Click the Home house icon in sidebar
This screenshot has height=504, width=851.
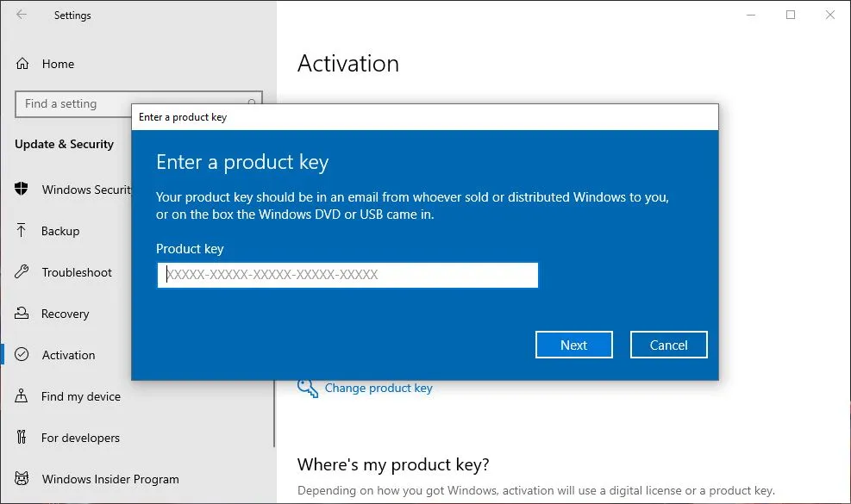tap(21, 63)
